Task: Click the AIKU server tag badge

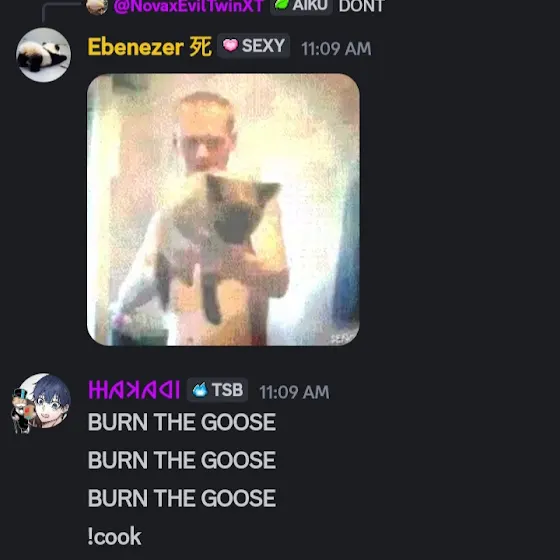Action: 301,6
